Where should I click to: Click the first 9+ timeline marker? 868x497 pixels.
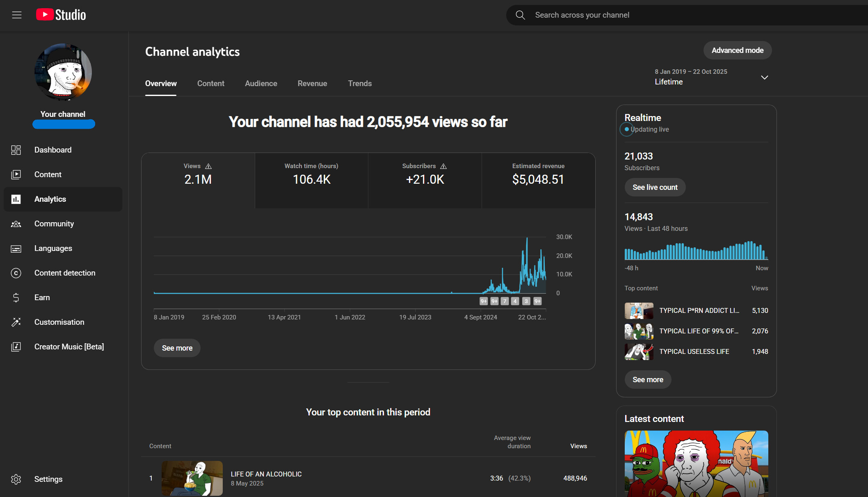tap(484, 301)
